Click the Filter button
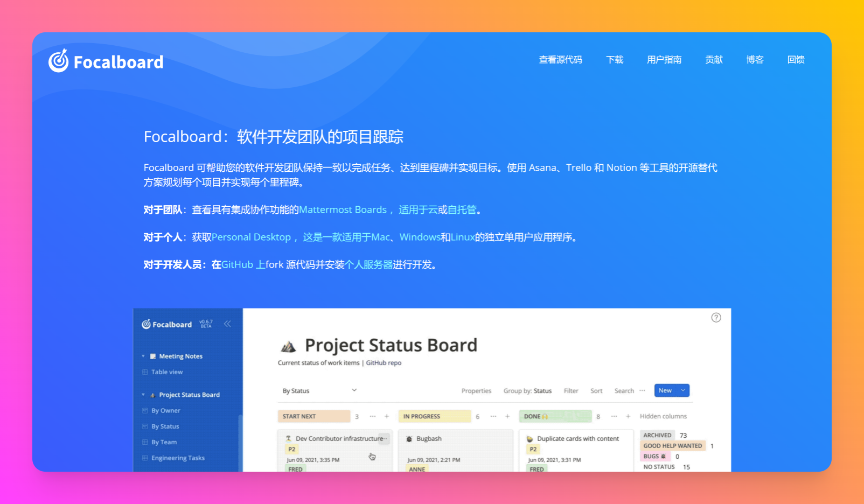The image size is (864, 504). [x=571, y=391]
